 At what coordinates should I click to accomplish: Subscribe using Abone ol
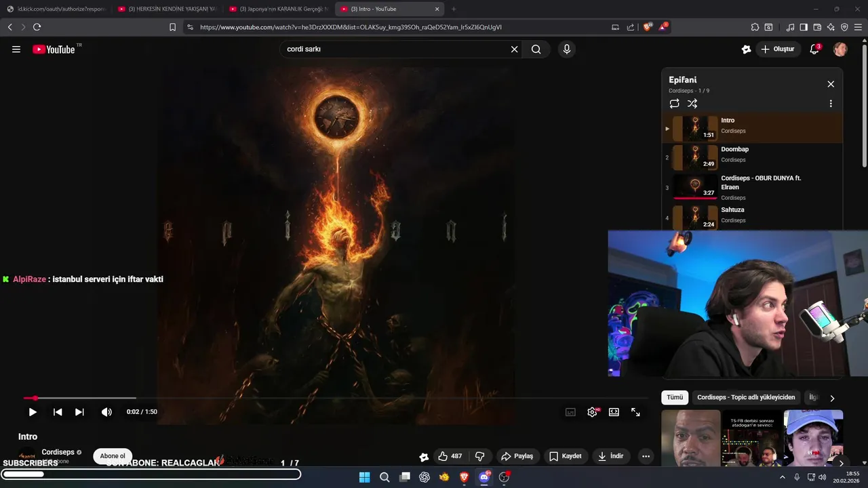(x=113, y=456)
